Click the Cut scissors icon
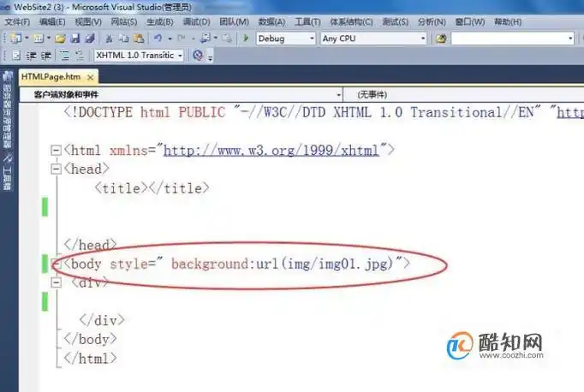 tap(109, 39)
